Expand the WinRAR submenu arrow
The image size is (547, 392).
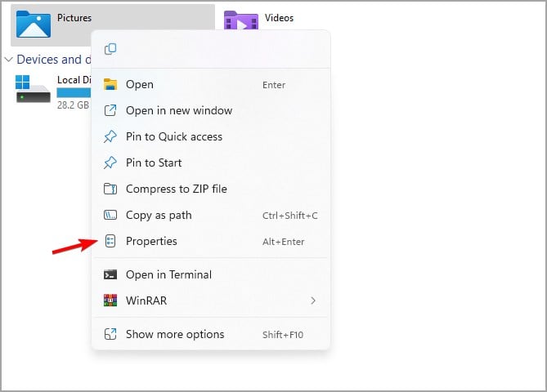(313, 301)
